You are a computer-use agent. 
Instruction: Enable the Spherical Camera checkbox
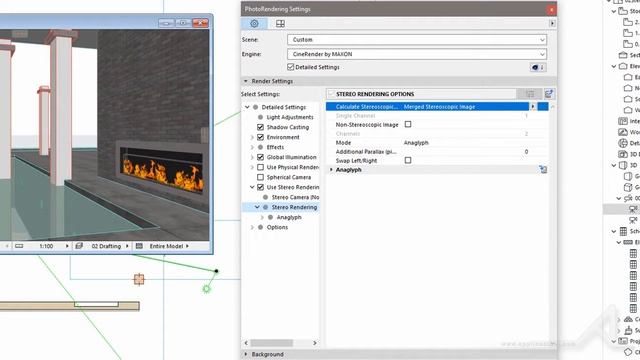[260, 177]
